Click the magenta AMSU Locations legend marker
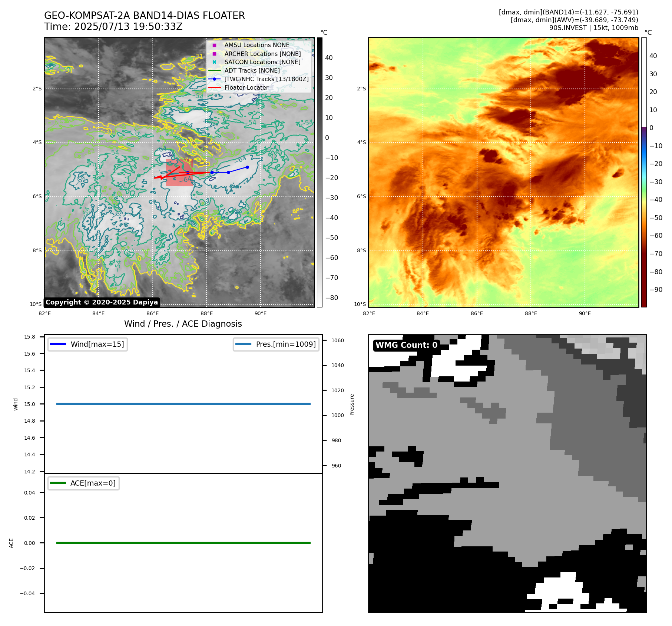 point(214,45)
